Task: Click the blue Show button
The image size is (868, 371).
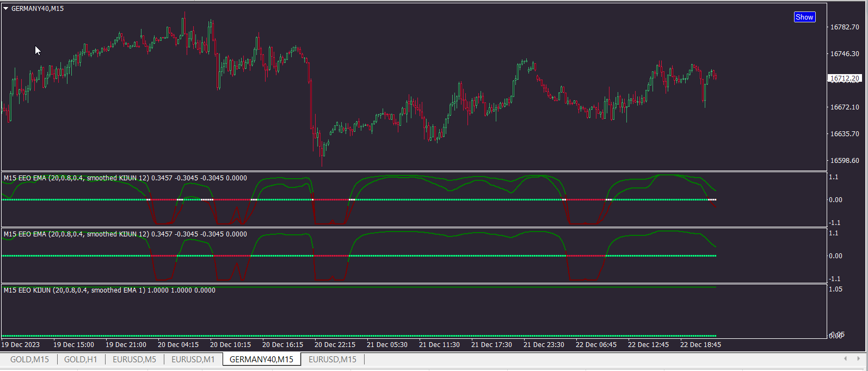Action: (804, 17)
